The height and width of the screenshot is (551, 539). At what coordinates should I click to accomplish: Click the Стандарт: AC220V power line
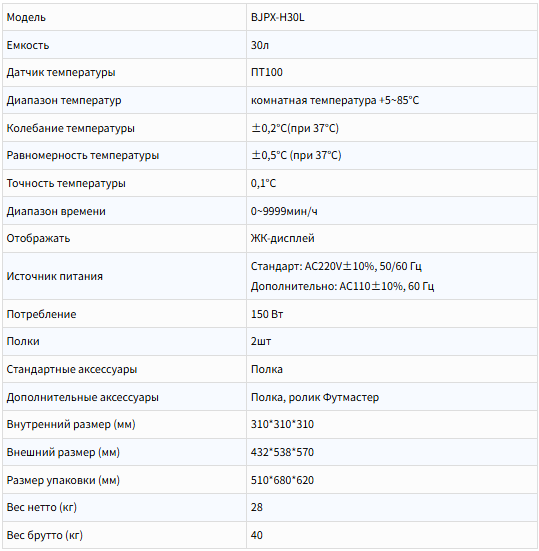(336, 266)
